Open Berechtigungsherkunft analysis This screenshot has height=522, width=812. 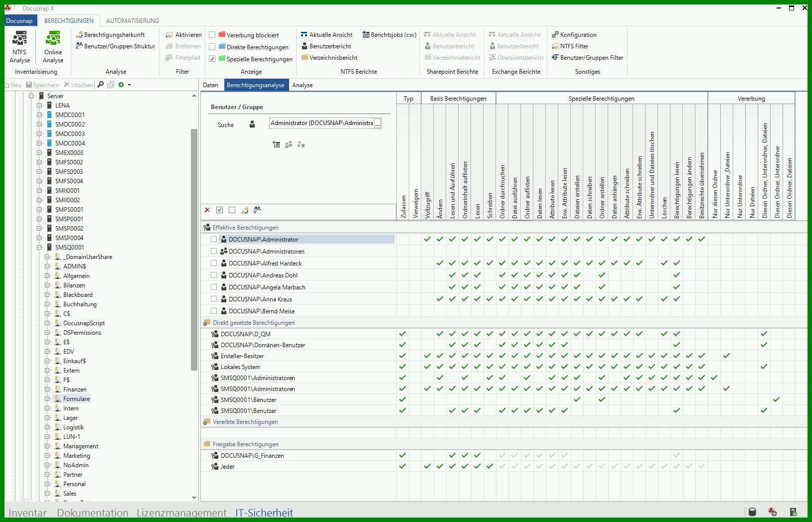[110, 35]
